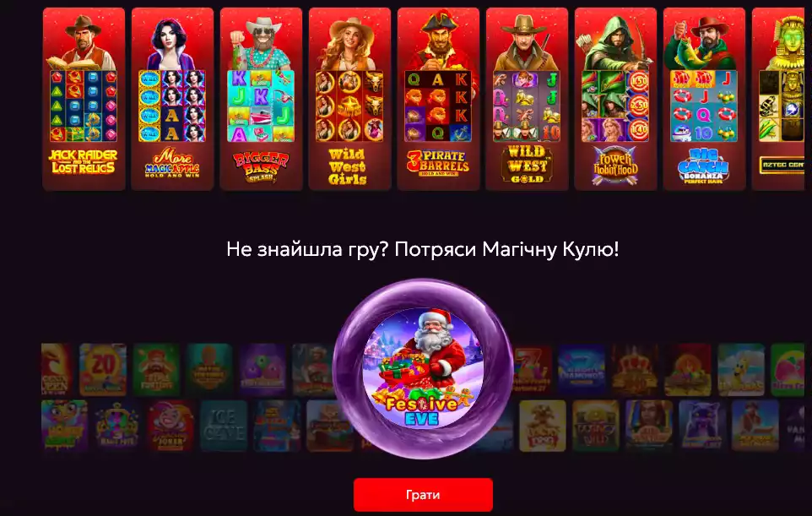
Task: Open the jester Joker game tile
Action: coord(171,426)
